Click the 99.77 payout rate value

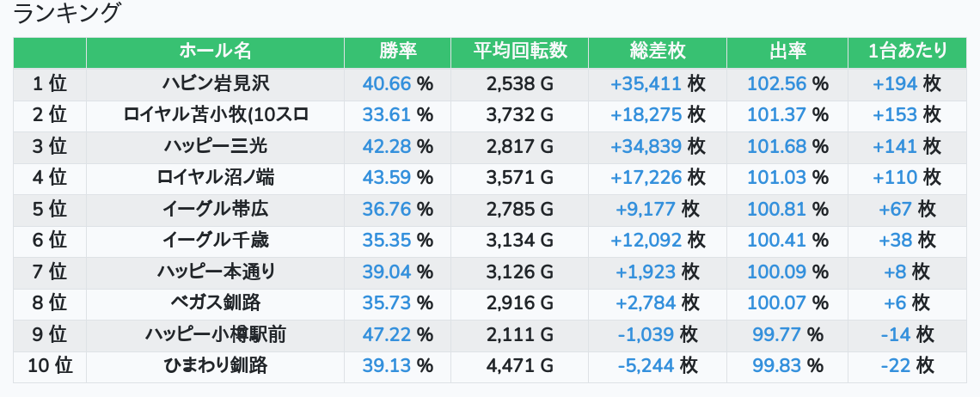click(x=776, y=335)
